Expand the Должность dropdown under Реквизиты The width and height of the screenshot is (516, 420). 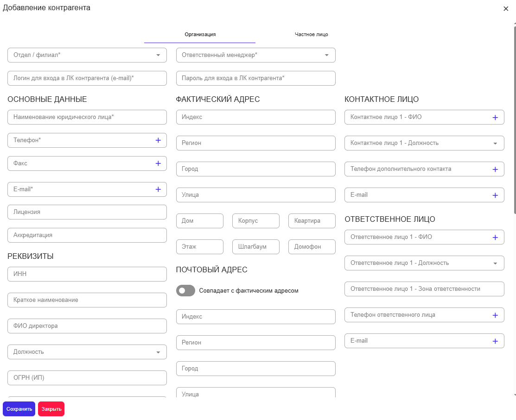(x=87, y=352)
